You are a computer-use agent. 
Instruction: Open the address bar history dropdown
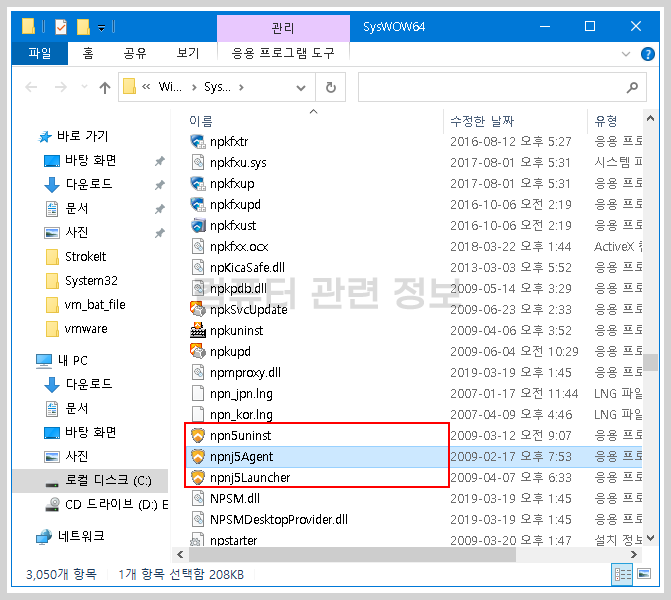click(301, 88)
